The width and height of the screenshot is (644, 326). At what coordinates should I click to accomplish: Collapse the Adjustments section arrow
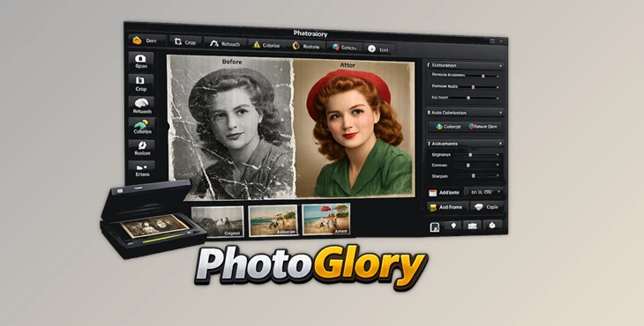[x=500, y=144]
